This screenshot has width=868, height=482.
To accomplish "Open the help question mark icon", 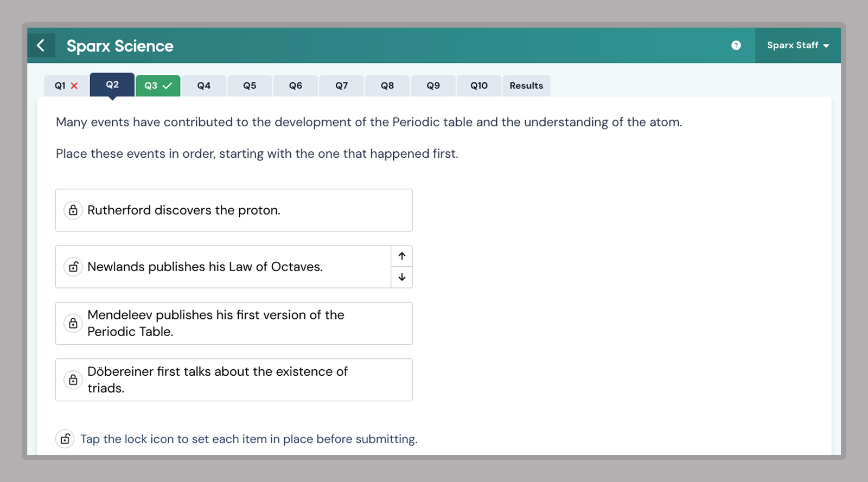I will [x=736, y=46].
